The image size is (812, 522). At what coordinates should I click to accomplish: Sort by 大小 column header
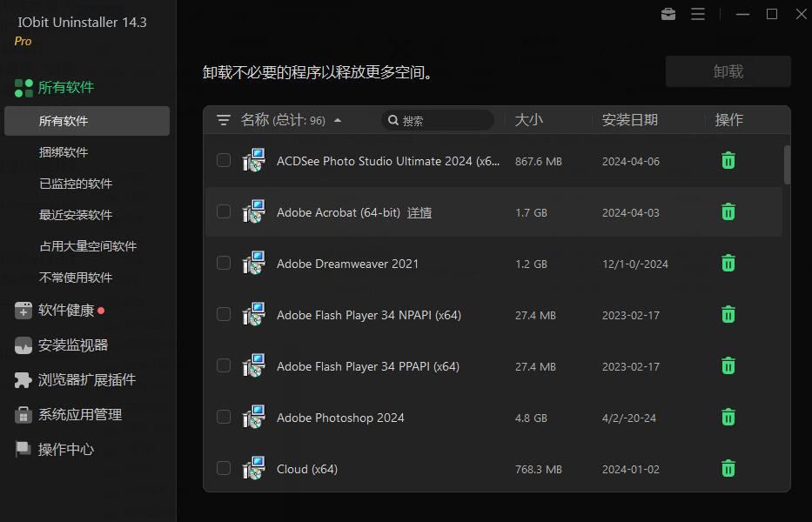[x=529, y=120]
